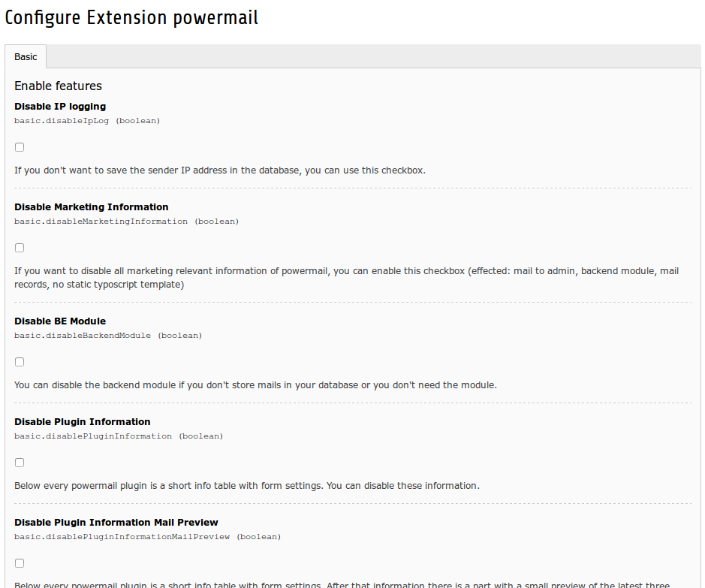Toggle the Disable Plugin Information checkbox

click(x=20, y=463)
